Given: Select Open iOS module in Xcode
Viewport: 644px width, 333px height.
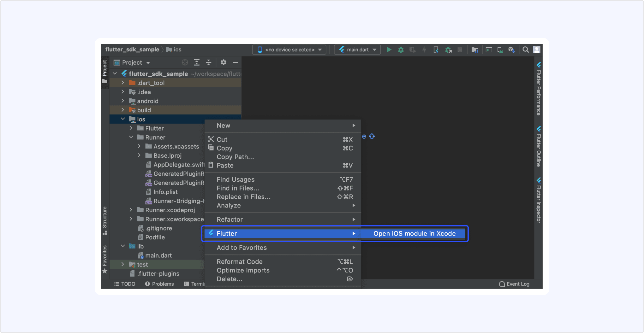Looking at the screenshot, I should (x=414, y=234).
